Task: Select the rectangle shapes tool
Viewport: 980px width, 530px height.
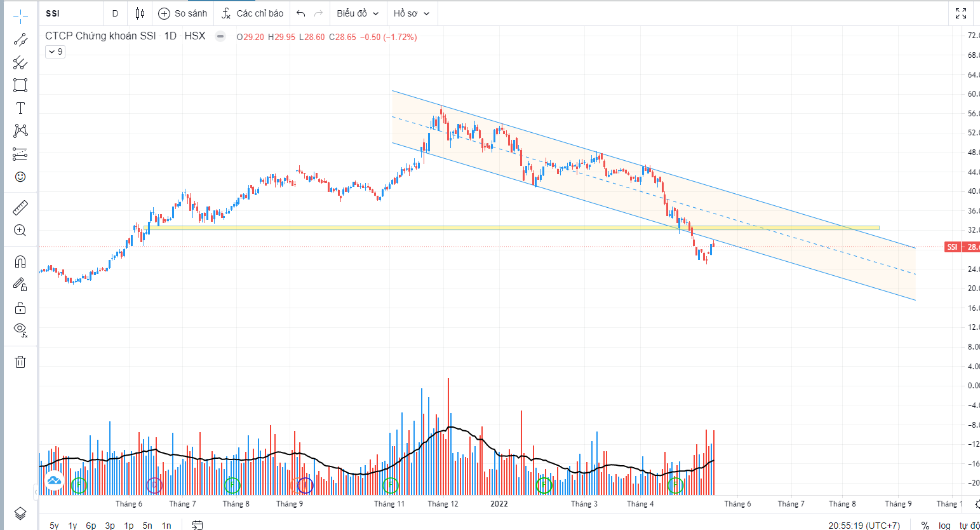Action: 20,85
